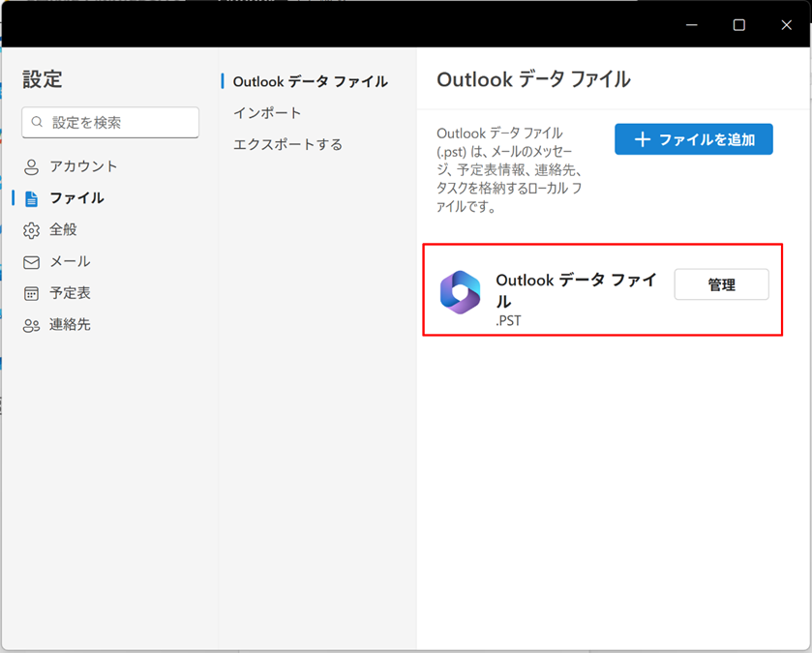812x653 pixels.
Task: Click the メール envelope icon
Action: (32, 262)
